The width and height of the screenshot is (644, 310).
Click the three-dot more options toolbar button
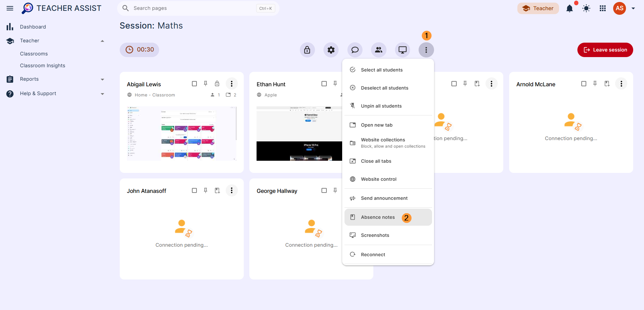426,50
